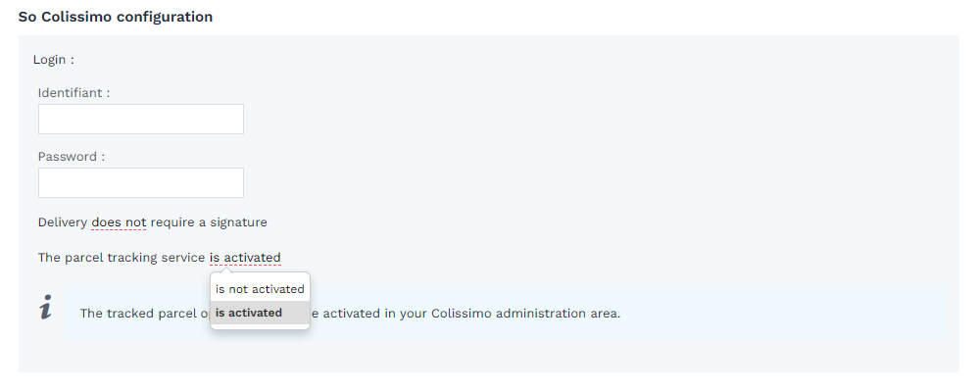Click the "require a signature" text
Screen dimensions: 980x392
tap(209, 222)
